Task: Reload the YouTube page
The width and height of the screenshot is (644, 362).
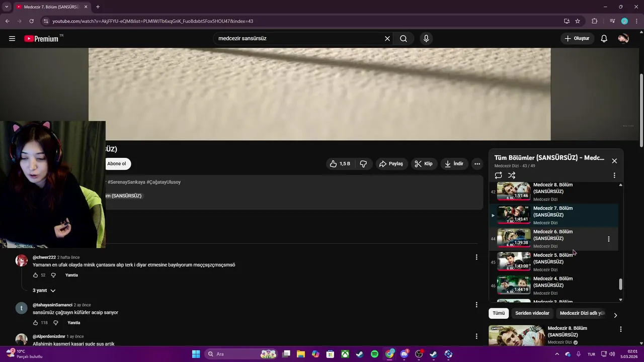Action: (31, 21)
